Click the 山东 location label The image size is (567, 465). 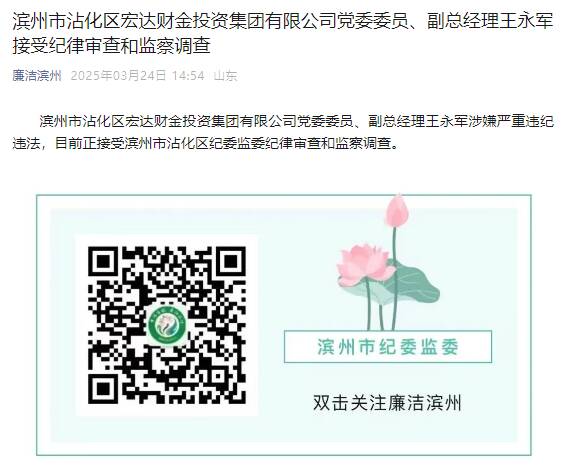[x=226, y=76]
